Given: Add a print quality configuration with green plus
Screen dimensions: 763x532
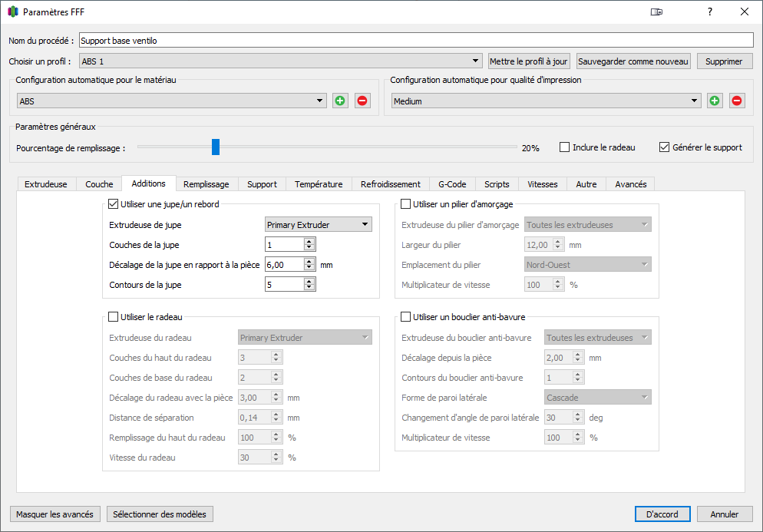Looking at the screenshot, I should tap(715, 101).
